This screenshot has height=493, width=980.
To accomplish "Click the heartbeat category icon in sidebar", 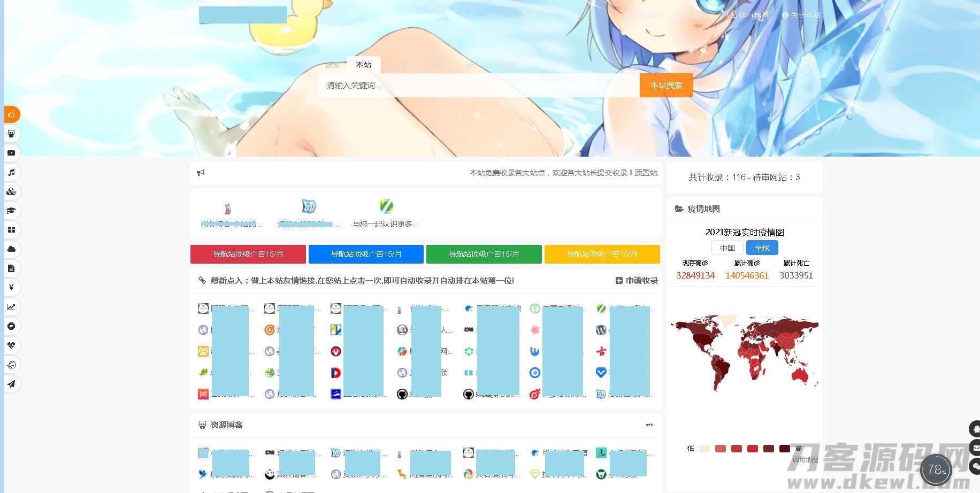I will click(11, 345).
